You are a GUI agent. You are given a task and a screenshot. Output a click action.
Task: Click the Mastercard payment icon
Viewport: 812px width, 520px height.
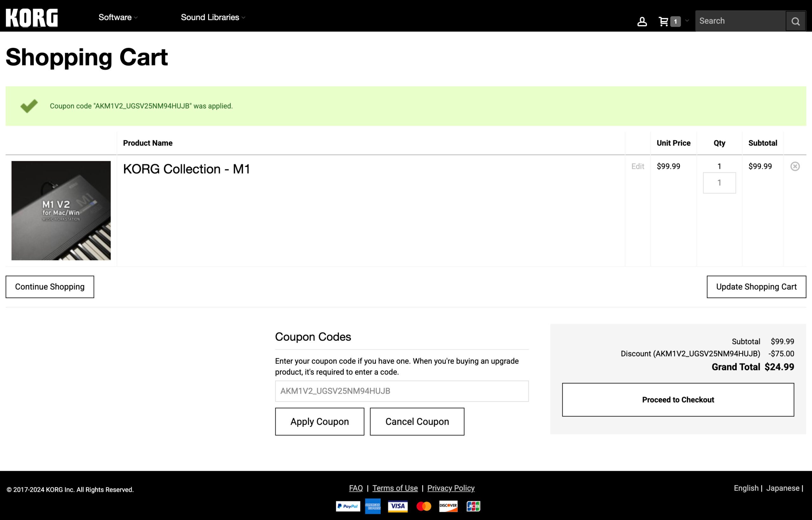tap(424, 506)
